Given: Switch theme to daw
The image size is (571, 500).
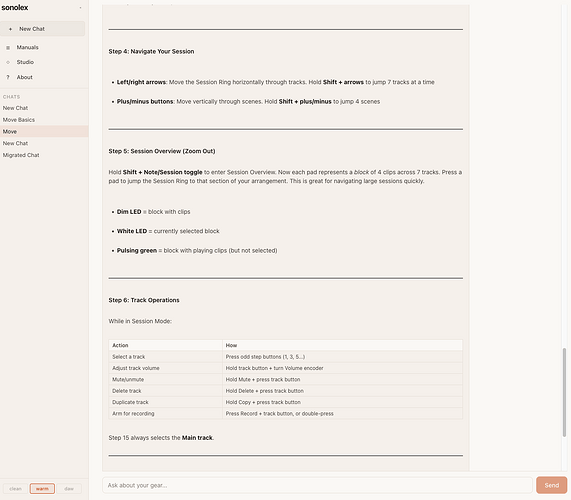Looking at the screenshot, I should click(x=69, y=489).
